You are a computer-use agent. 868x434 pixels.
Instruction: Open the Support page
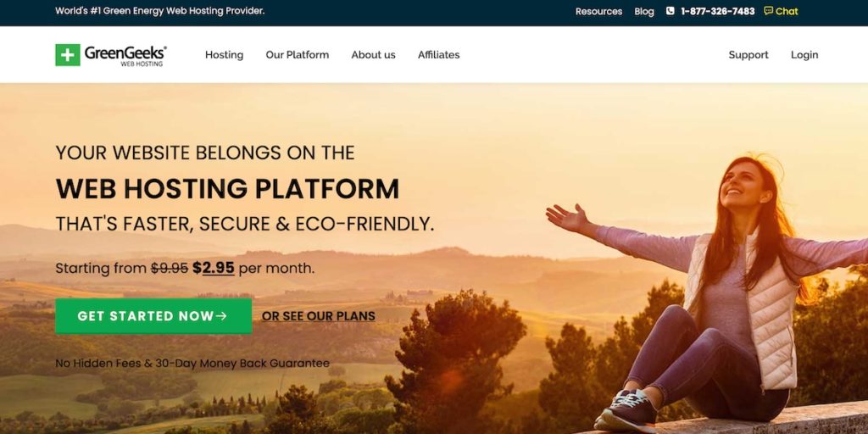click(748, 55)
